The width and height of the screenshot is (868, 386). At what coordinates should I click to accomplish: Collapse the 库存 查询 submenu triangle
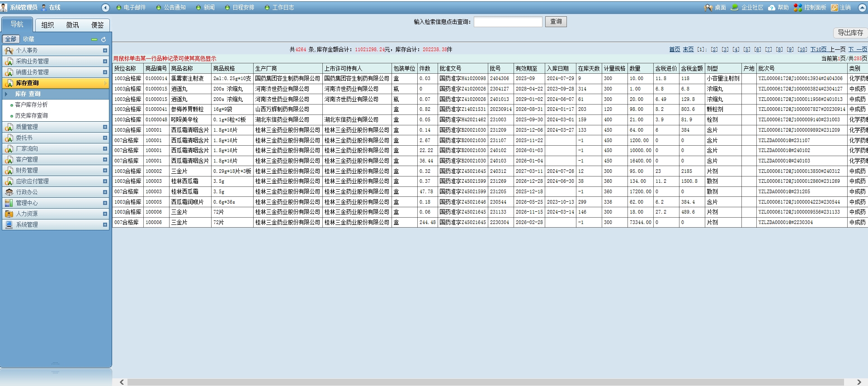pyautogui.click(x=6, y=94)
